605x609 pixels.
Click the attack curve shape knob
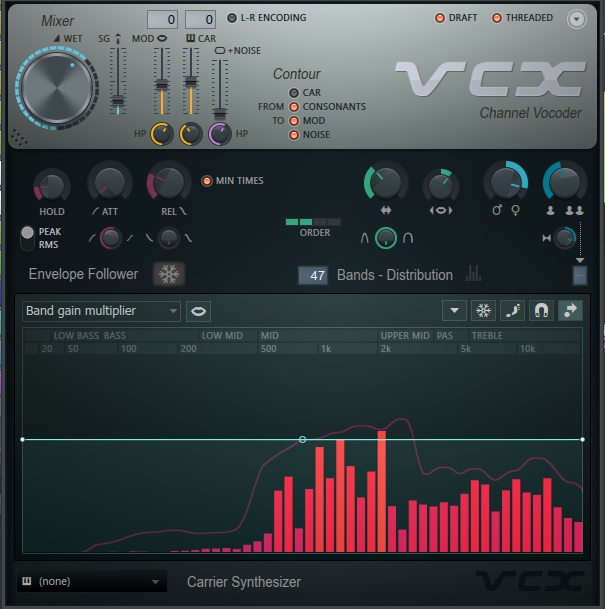(x=111, y=238)
